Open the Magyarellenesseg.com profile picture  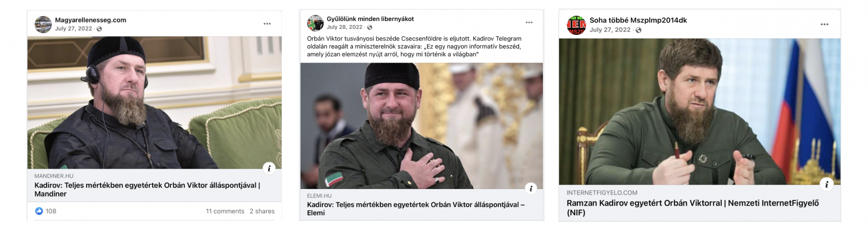[43, 25]
